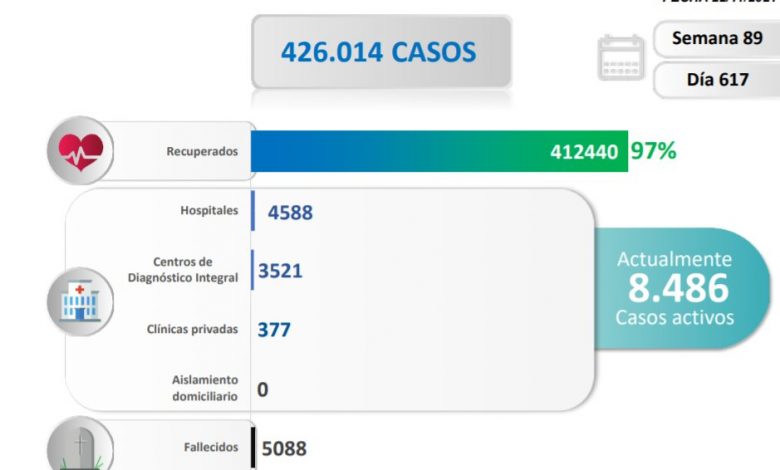Screen dimensions: 780x470
Task: Click the green 97% percentage
Action: [653, 151]
